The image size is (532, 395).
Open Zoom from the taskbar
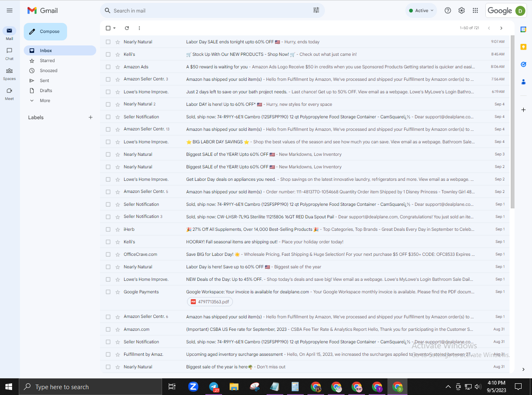pos(193,387)
